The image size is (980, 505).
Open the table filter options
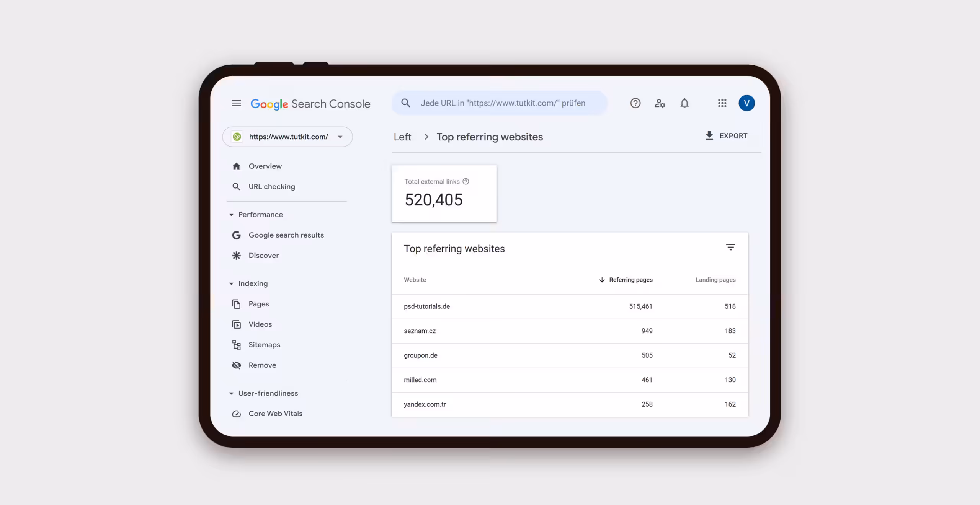point(731,247)
